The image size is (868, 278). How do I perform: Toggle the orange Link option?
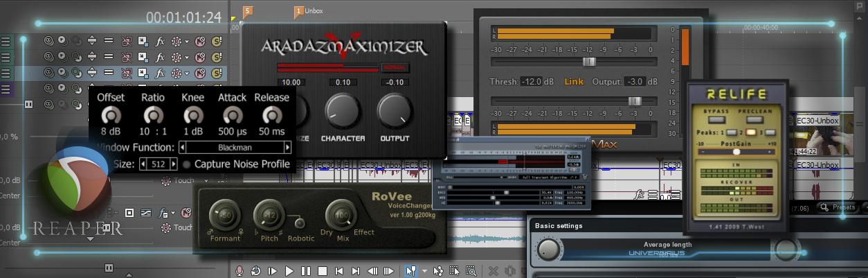click(x=574, y=82)
